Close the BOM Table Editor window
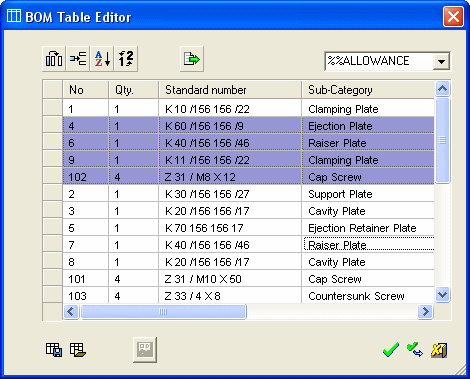The width and height of the screenshot is (470, 379). point(453,16)
